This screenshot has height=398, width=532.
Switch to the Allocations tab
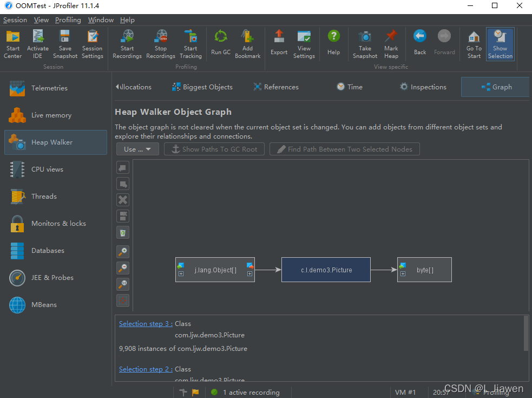pyautogui.click(x=136, y=87)
